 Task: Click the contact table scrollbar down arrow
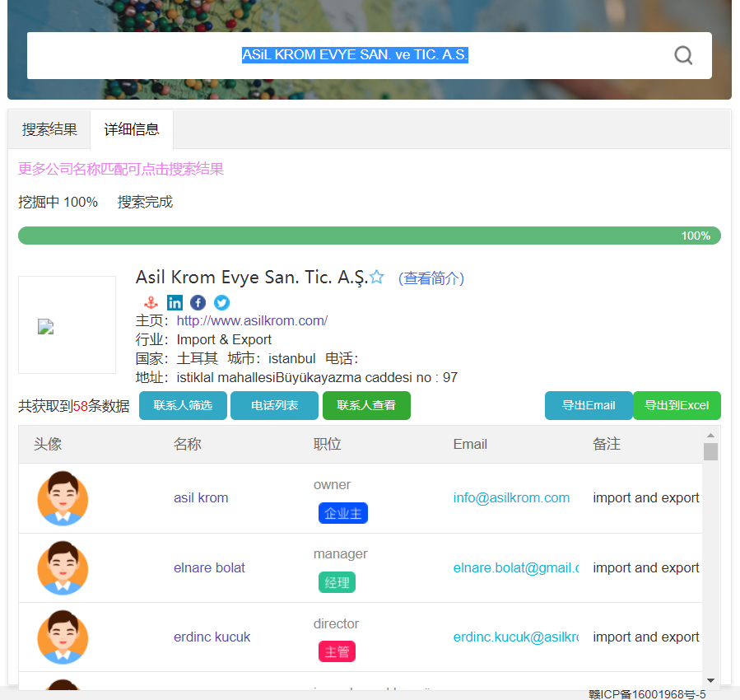click(710, 680)
